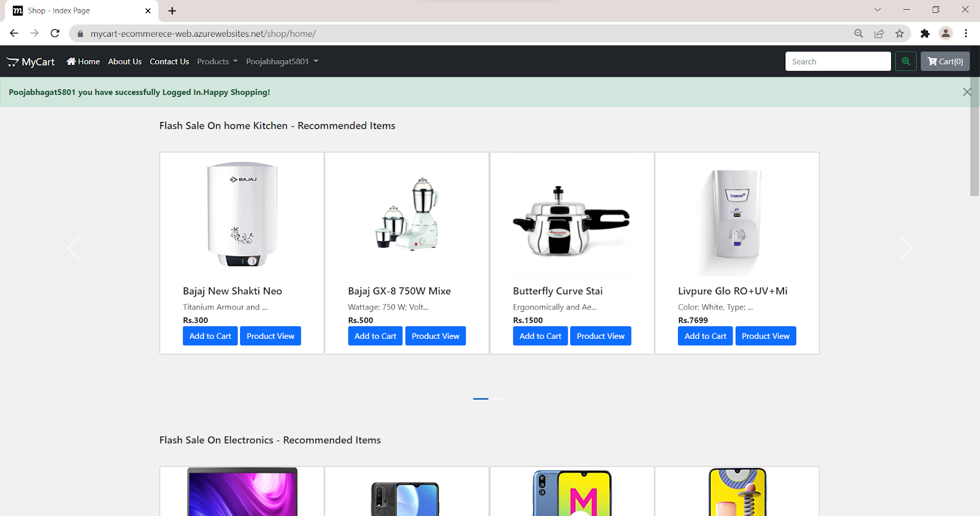Viewport: 980px width, 516px height.
Task: Go to next carousel slide
Action: tap(906, 248)
